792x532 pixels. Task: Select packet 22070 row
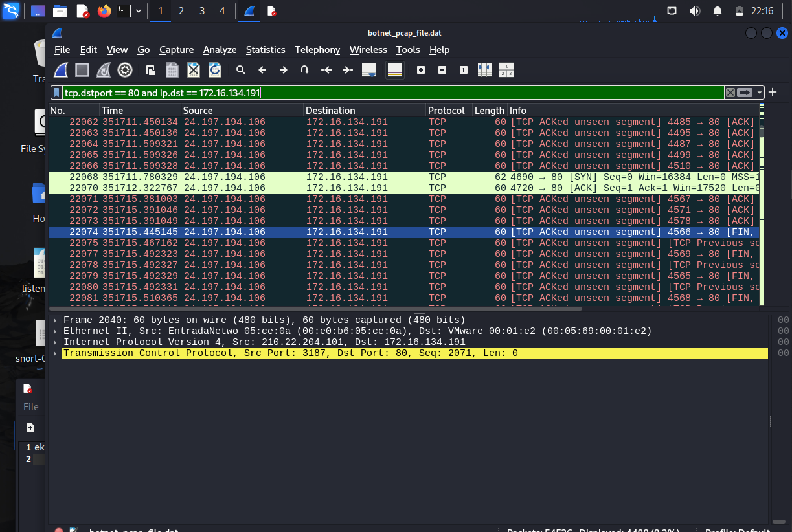[x=403, y=188]
